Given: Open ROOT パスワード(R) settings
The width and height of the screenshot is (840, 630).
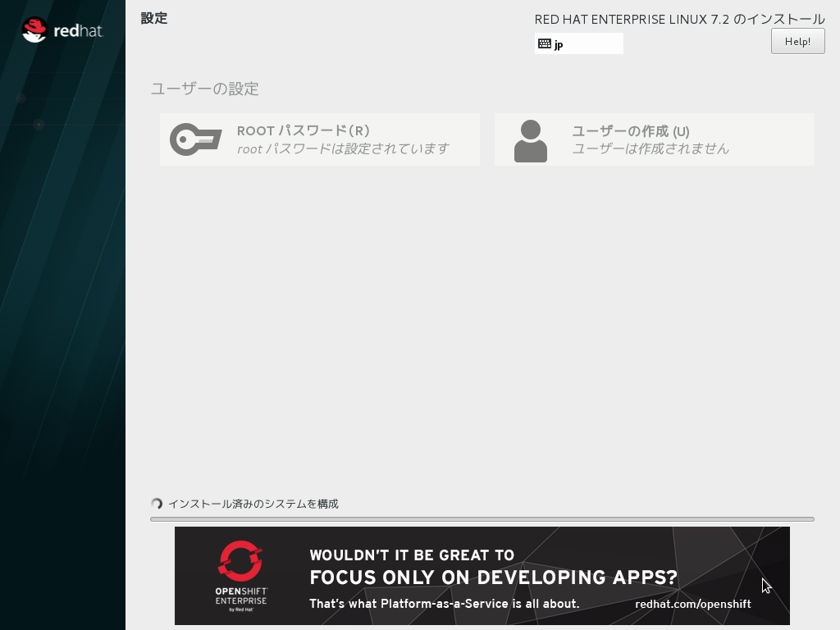Looking at the screenshot, I should coord(320,139).
